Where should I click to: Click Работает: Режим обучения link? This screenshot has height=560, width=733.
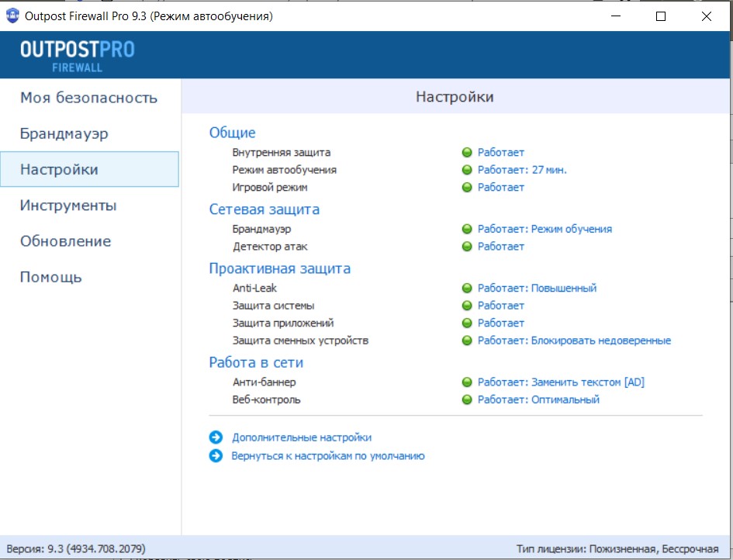click(545, 229)
